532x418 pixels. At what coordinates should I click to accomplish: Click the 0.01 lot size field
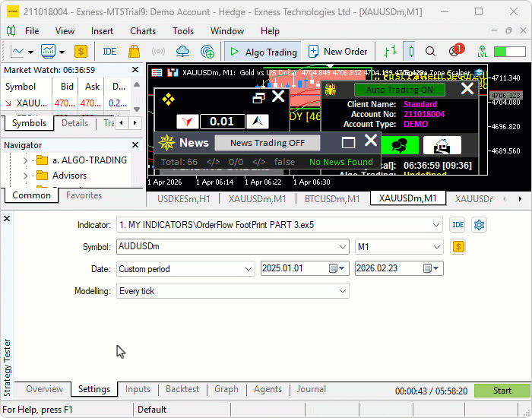tap(222, 122)
